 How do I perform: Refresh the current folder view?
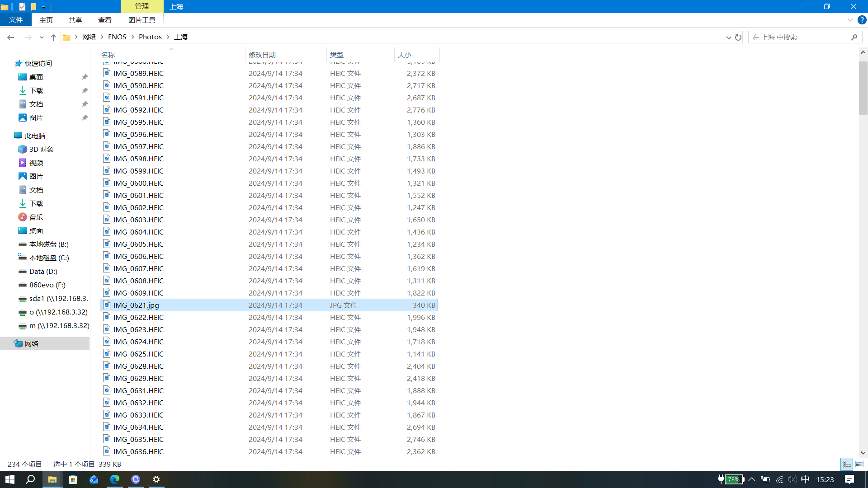point(738,38)
